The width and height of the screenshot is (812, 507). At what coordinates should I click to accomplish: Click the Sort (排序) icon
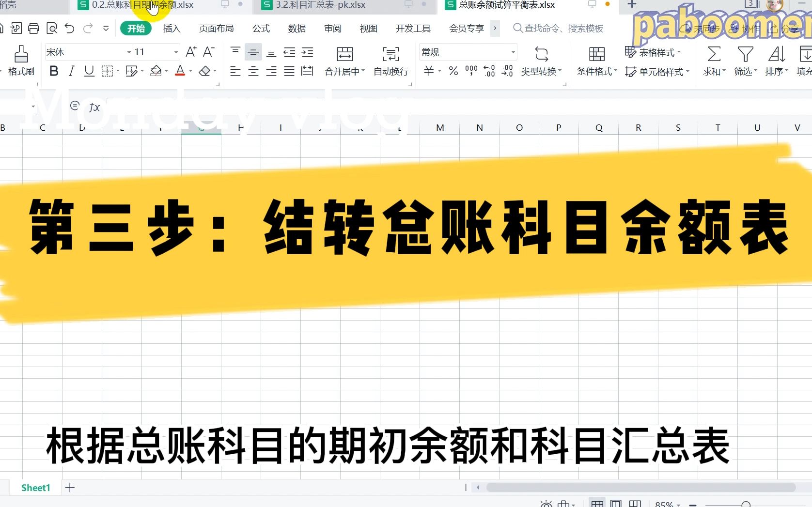pyautogui.click(x=777, y=54)
